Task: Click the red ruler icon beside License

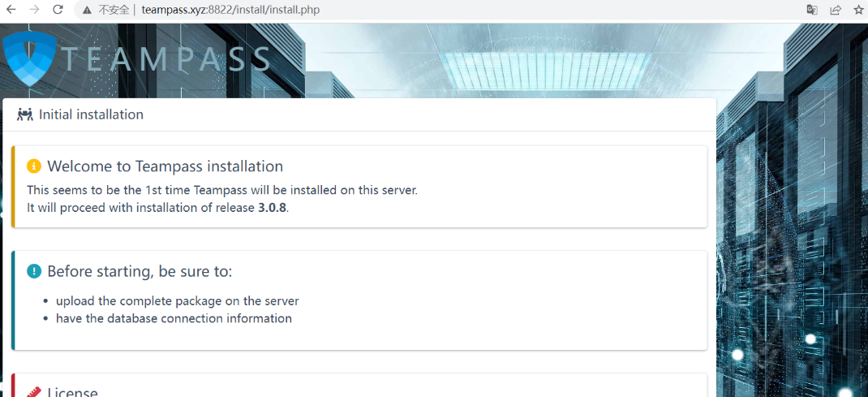Action: 34,391
